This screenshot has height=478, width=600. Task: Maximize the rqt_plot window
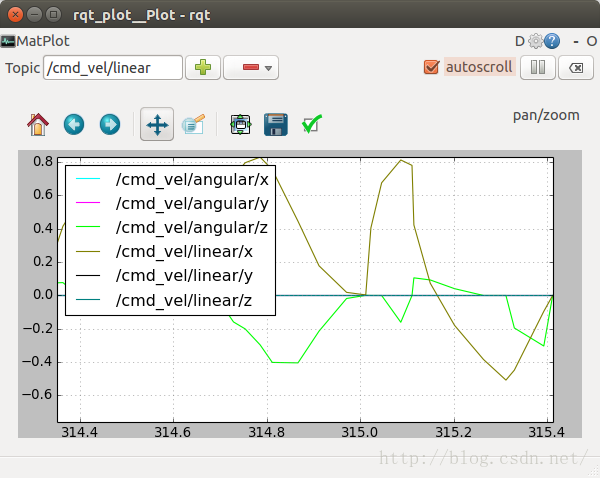click(53, 15)
